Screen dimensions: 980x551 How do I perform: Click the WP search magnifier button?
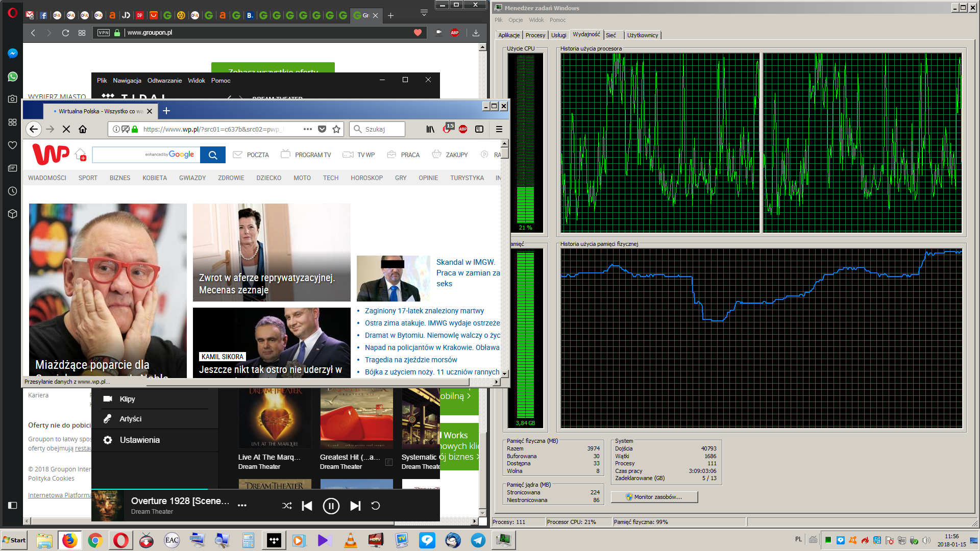tap(213, 155)
